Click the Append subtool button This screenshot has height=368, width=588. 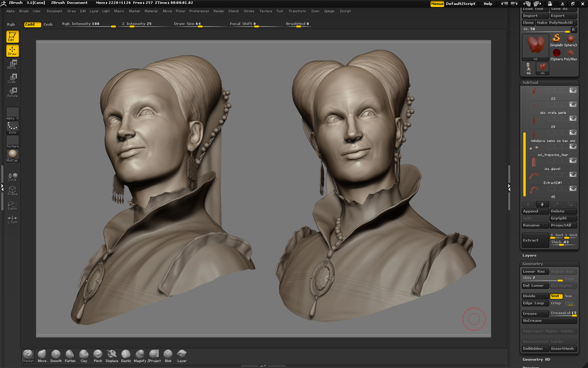(535, 212)
